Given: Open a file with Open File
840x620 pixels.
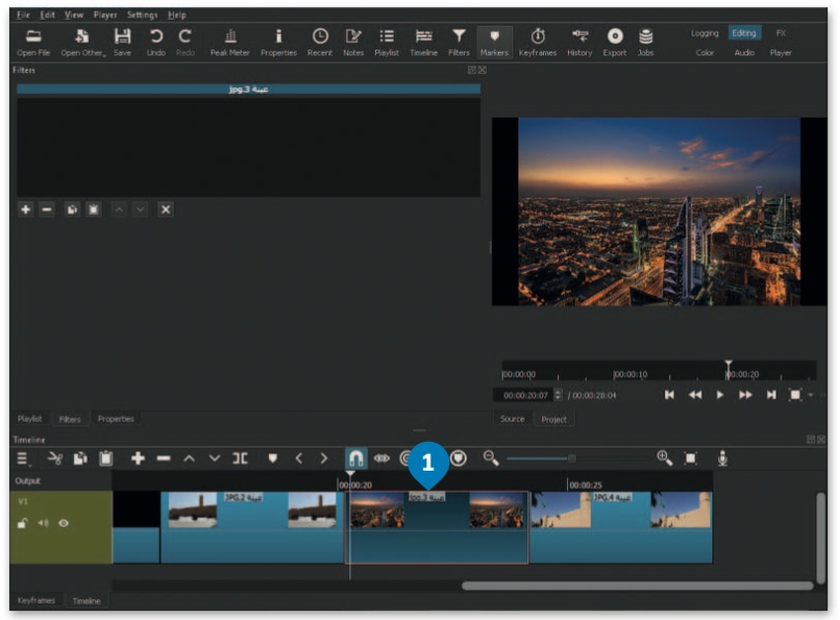Looking at the screenshot, I should [34, 43].
